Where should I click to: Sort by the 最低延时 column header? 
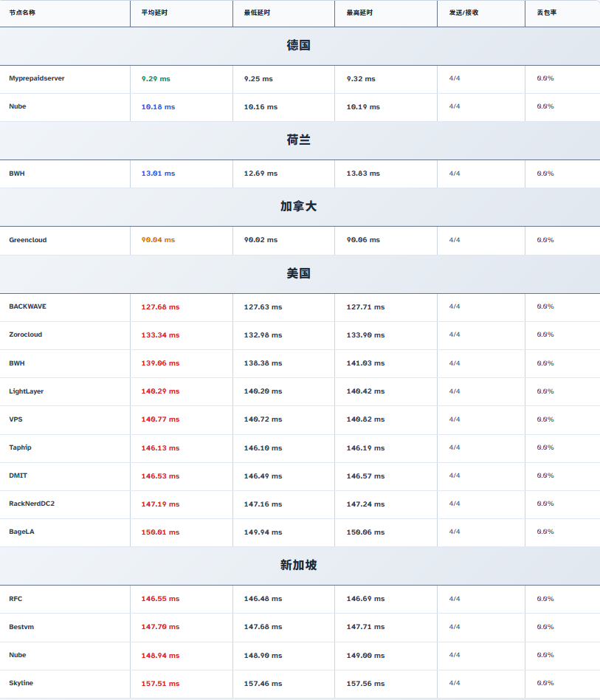point(257,13)
